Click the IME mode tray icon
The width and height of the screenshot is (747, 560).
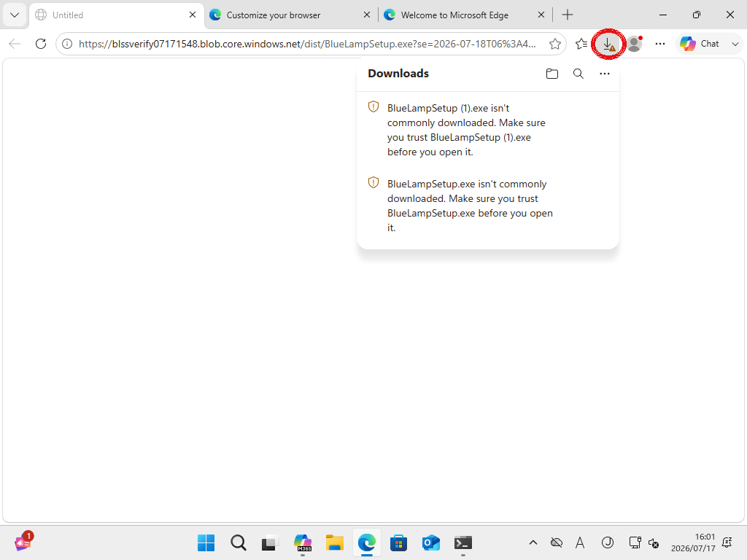coord(607,542)
